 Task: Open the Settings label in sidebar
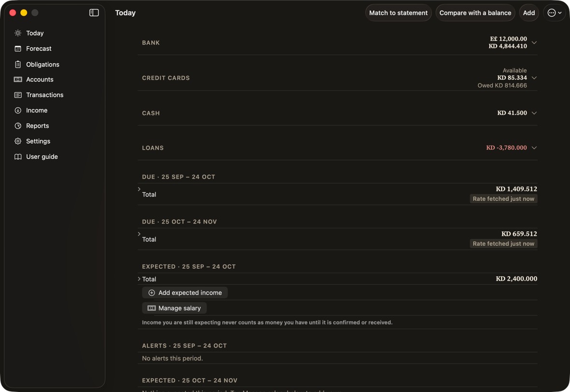(38, 141)
